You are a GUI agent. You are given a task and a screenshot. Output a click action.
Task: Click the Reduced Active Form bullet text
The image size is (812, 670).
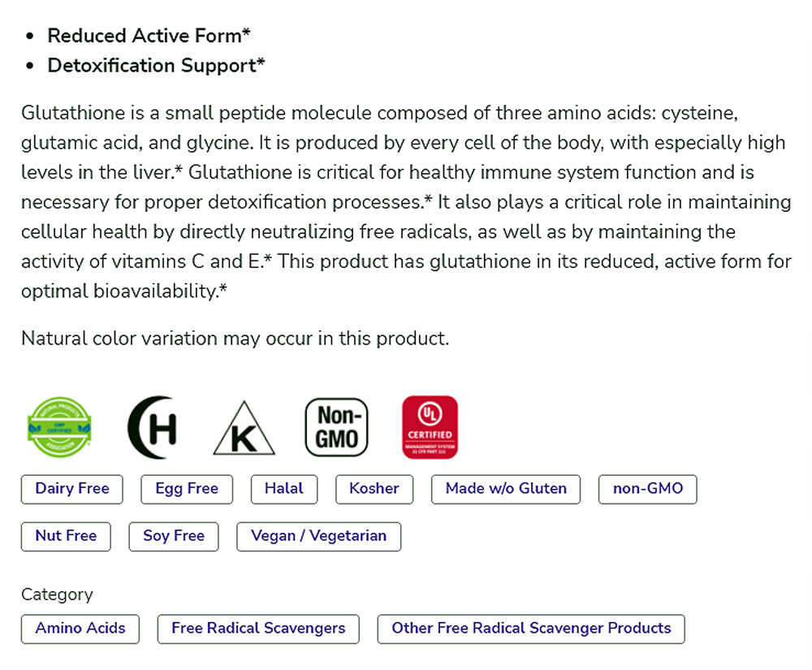(x=149, y=36)
